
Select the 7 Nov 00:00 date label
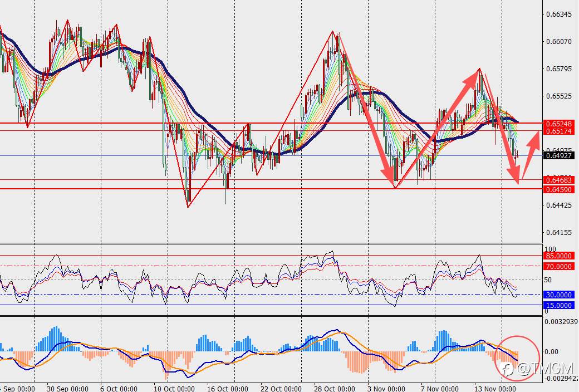tap(439, 389)
